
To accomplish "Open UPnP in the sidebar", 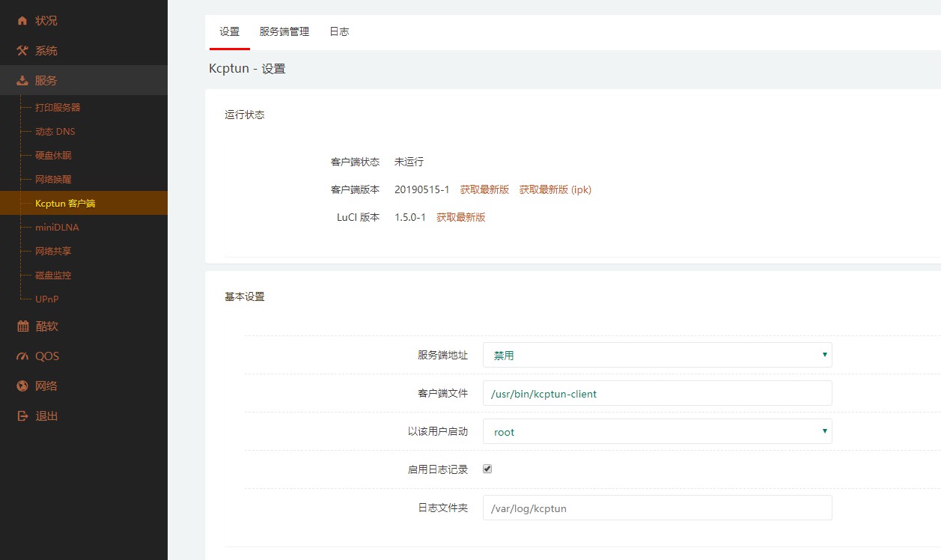I will point(46,299).
